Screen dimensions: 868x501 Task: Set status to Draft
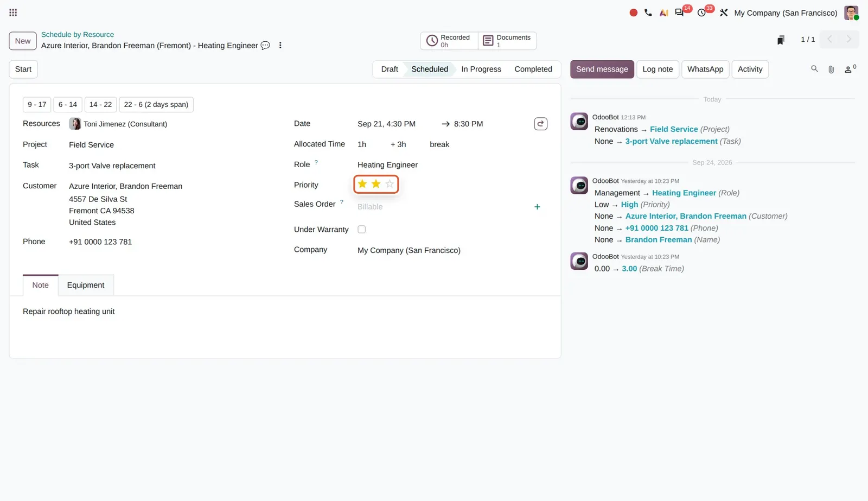[390, 69]
